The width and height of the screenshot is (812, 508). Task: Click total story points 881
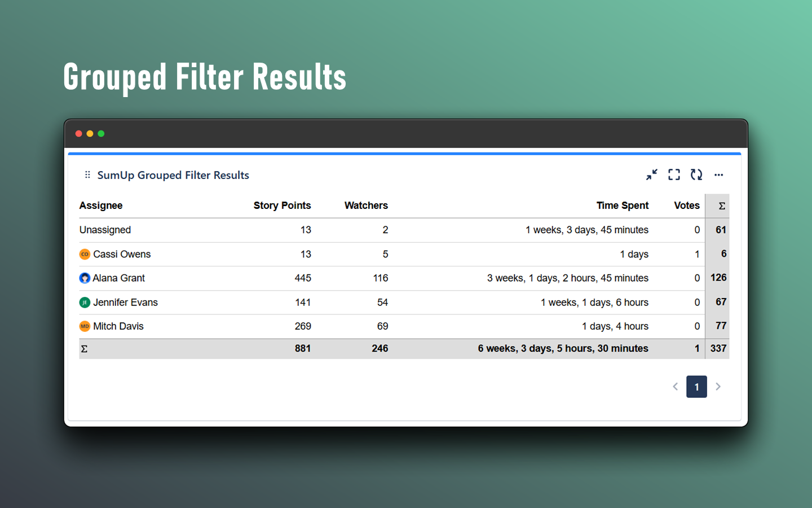pyautogui.click(x=303, y=348)
